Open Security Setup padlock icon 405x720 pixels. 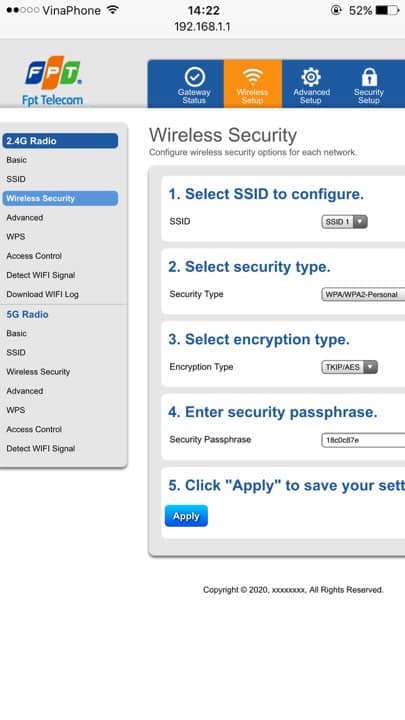369,77
